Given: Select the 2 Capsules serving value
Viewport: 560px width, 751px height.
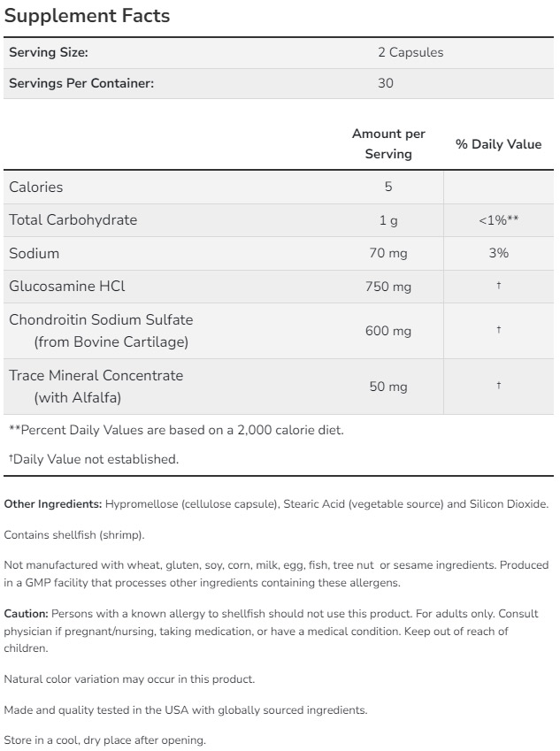Looking at the screenshot, I should pos(410,52).
